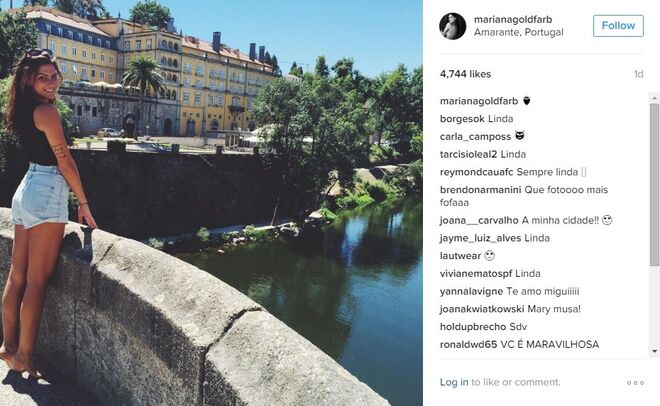This screenshot has width=660, height=406.
Task: Click the Log in link
Action: (454, 382)
